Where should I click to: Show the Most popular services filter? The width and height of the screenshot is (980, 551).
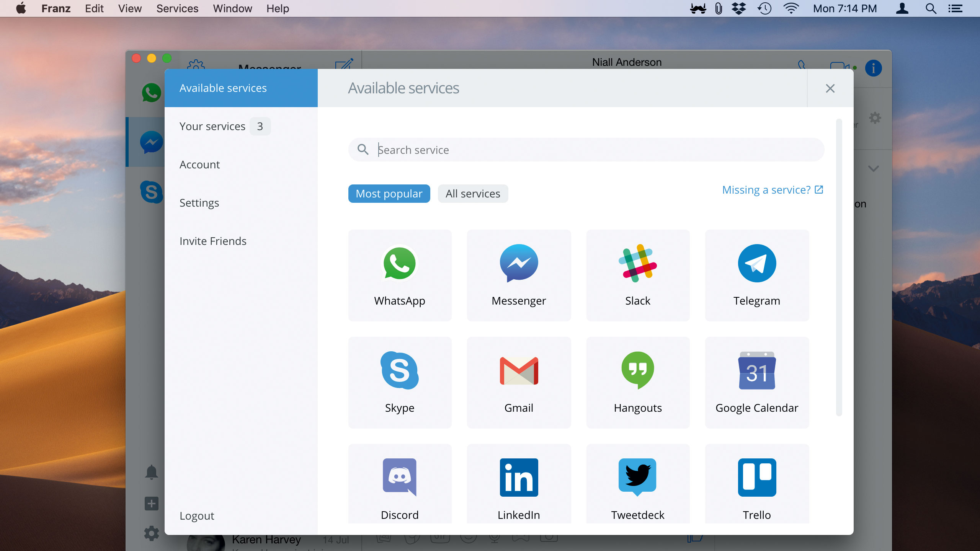tap(389, 194)
